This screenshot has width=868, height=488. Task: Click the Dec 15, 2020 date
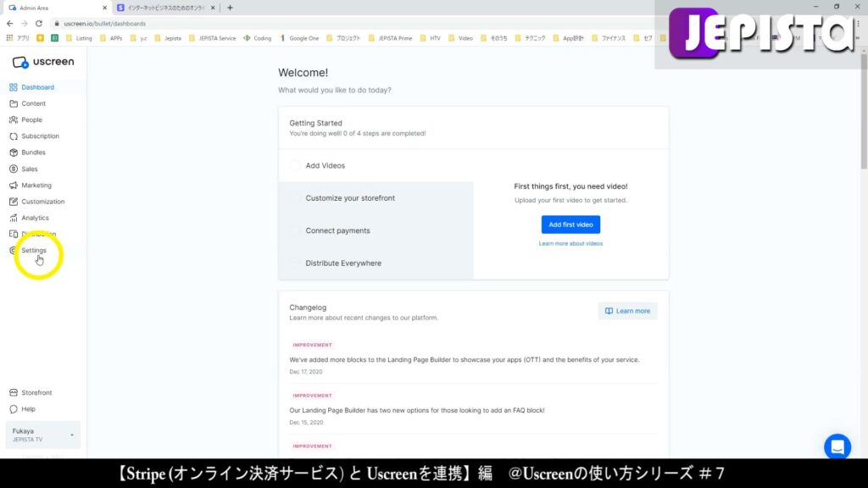(305, 423)
